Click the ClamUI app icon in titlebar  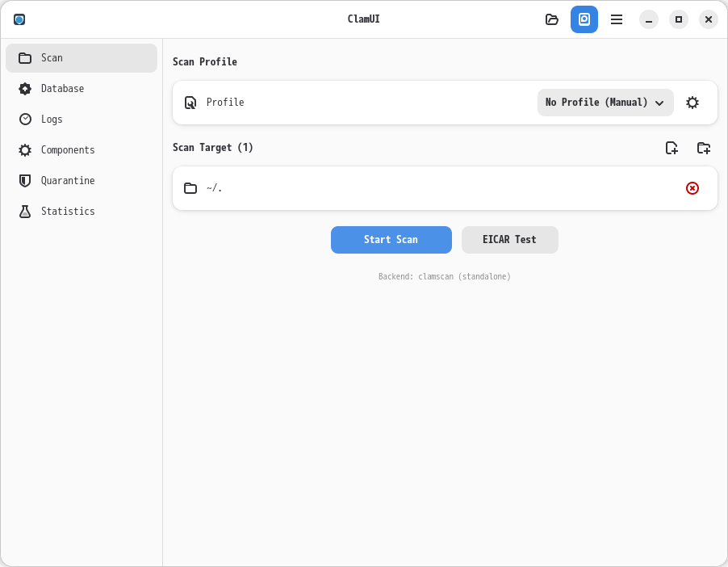click(x=19, y=19)
